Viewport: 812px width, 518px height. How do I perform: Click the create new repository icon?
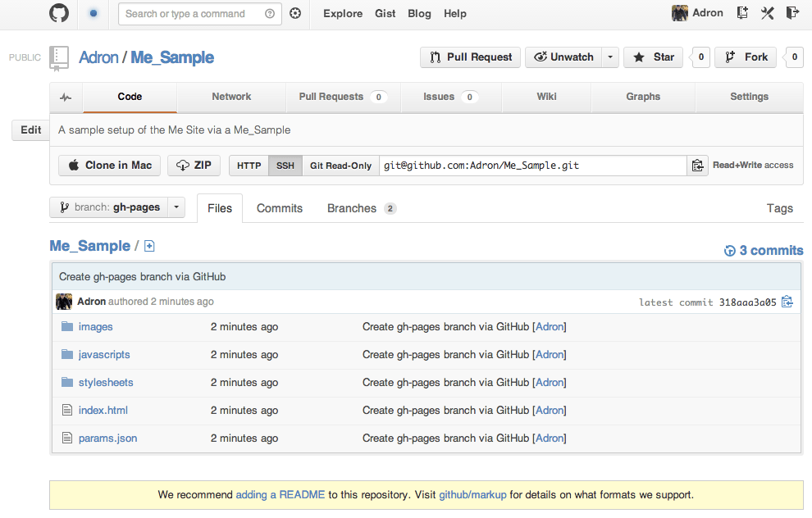coord(742,13)
